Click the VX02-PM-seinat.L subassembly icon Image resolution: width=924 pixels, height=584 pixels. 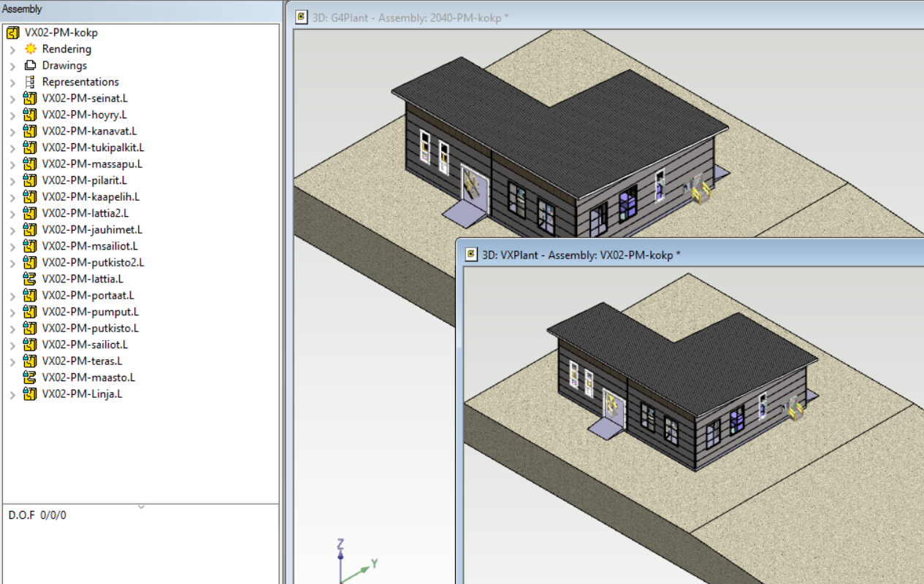click(x=30, y=99)
